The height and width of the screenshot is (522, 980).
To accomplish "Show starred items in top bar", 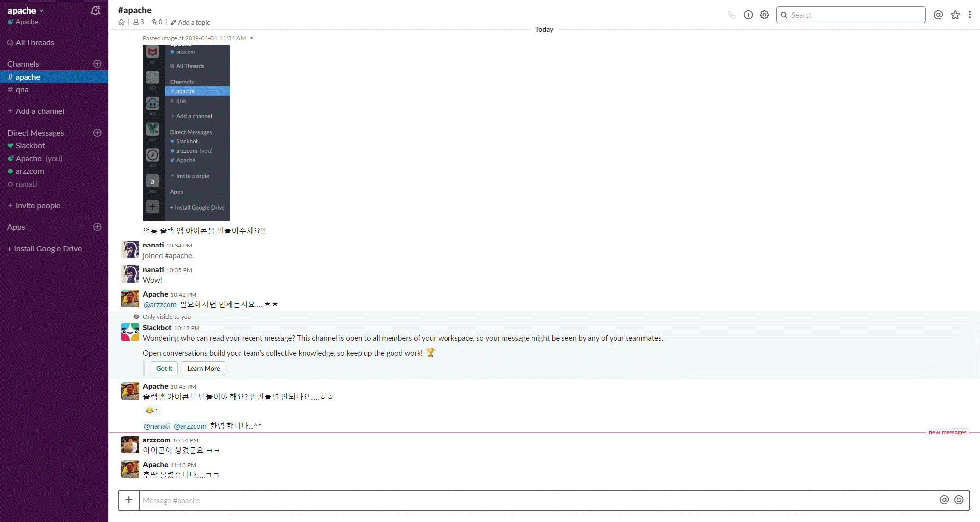I will tap(955, 15).
